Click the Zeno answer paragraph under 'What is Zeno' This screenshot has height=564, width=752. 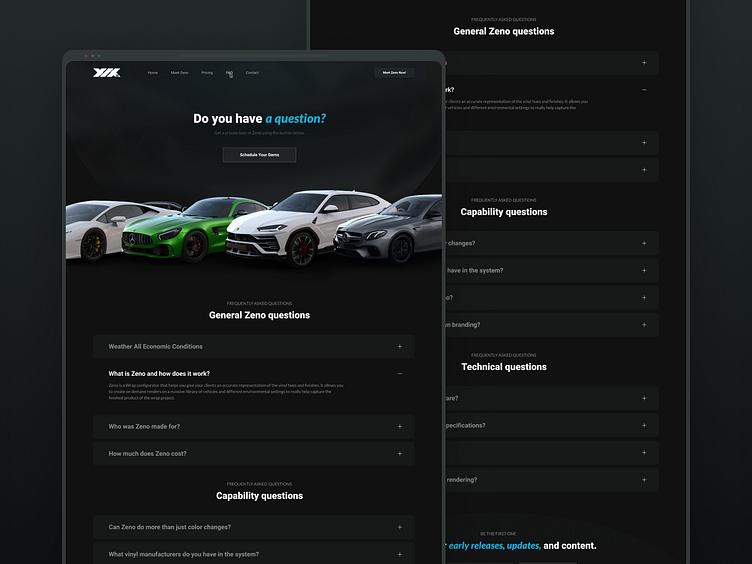click(x=226, y=391)
